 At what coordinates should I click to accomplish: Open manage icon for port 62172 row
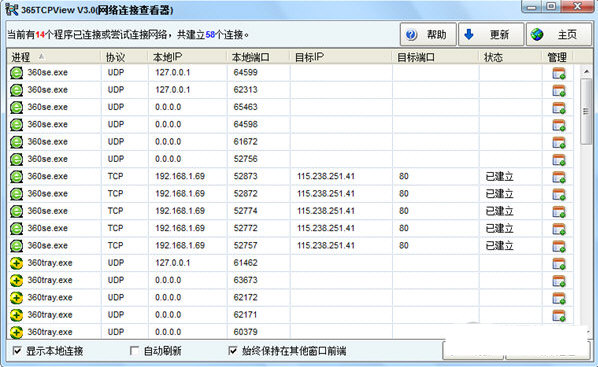tap(559, 298)
